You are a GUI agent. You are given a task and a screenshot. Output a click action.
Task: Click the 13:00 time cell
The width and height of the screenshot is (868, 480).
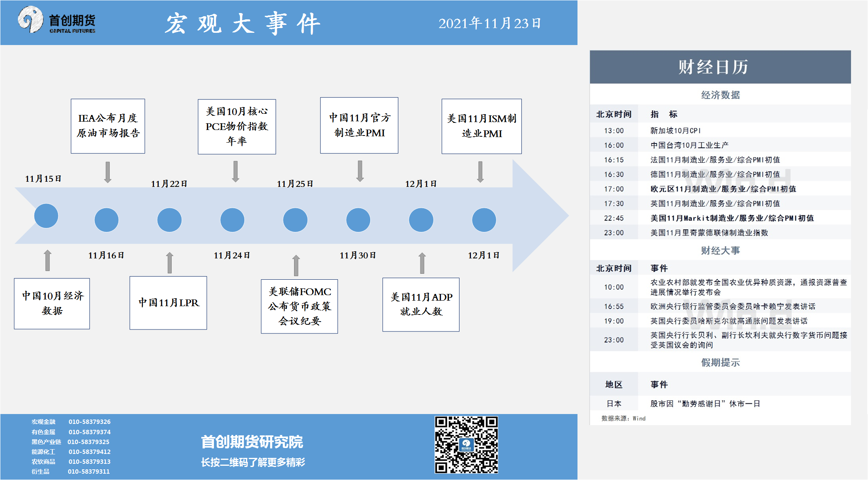click(x=614, y=130)
